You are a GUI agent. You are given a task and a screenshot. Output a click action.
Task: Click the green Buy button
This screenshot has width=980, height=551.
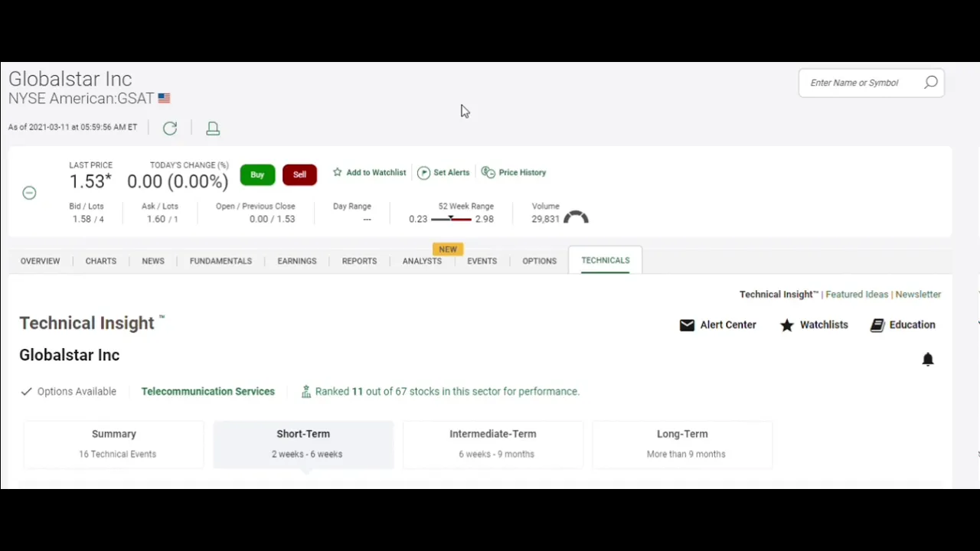tap(257, 174)
